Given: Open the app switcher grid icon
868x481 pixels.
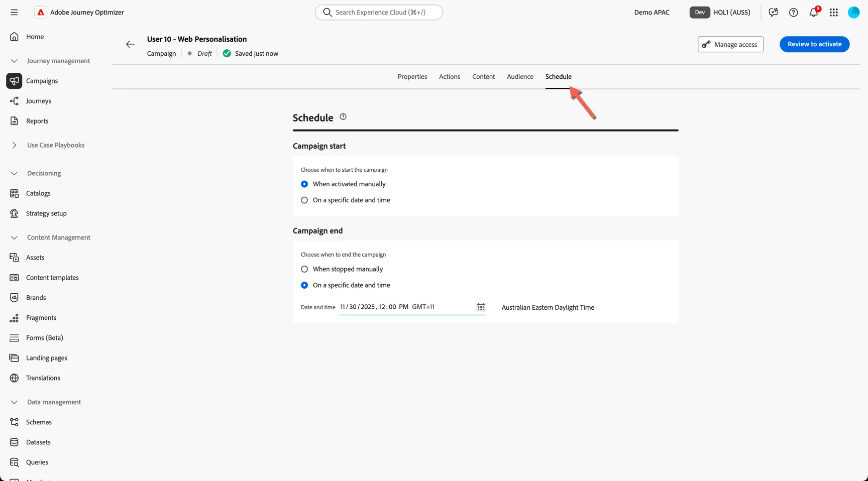Looking at the screenshot, I should (x=833, y=13).
